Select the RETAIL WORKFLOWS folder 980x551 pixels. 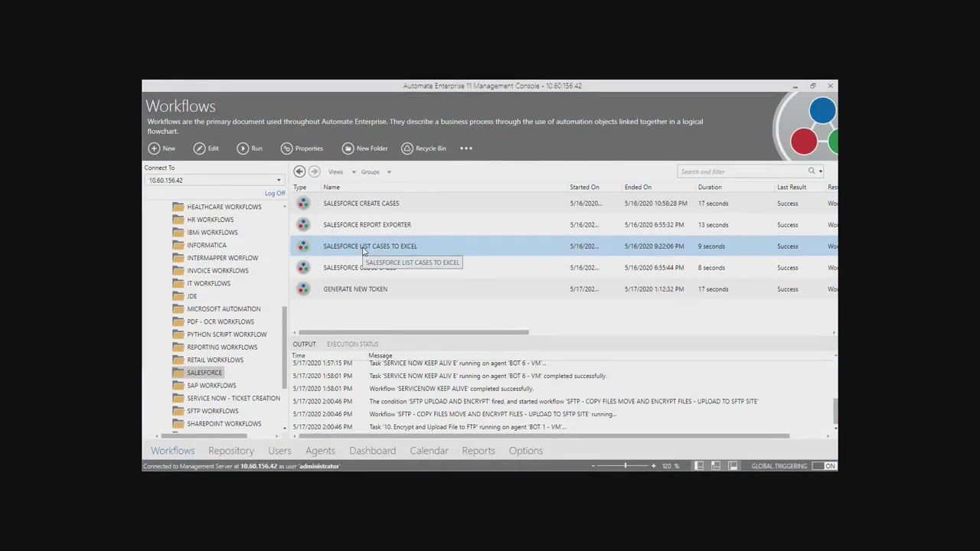(x=215, y=360)
